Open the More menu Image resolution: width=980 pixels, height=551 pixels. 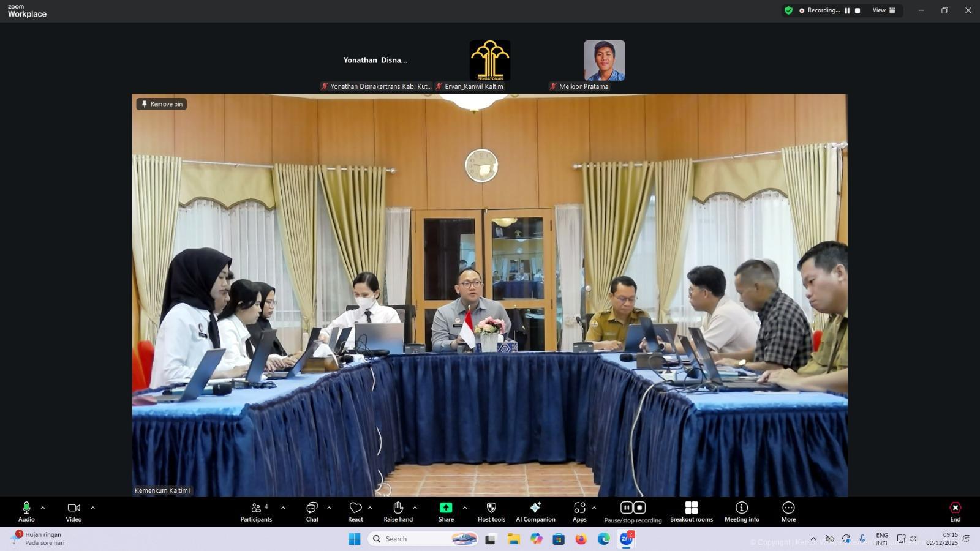click(x=788, y=511)
